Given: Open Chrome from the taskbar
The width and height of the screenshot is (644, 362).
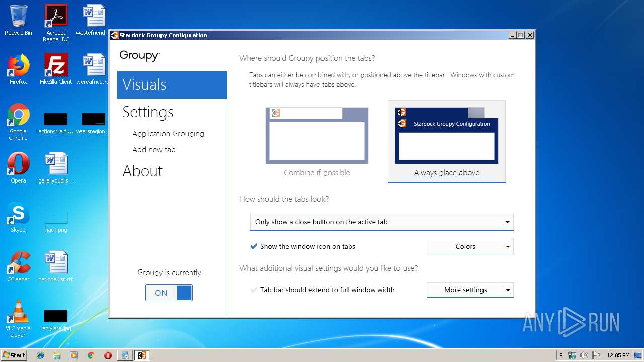Looking at the screenshot, I should pos(91,355).
